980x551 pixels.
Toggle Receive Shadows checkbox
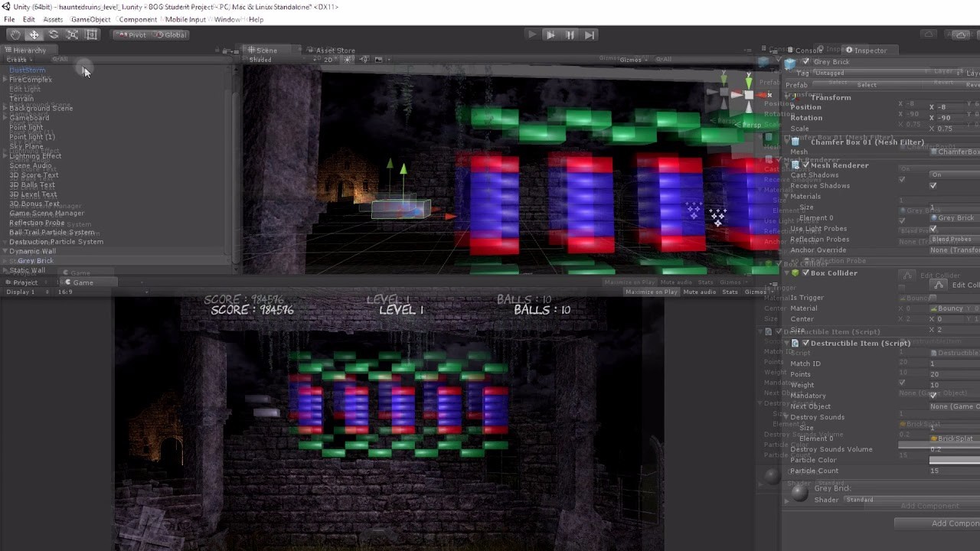(x=933, y=186)
